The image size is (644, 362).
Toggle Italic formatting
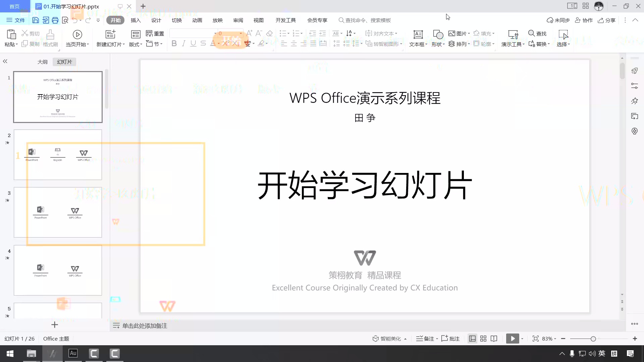[x=183, y=44]
